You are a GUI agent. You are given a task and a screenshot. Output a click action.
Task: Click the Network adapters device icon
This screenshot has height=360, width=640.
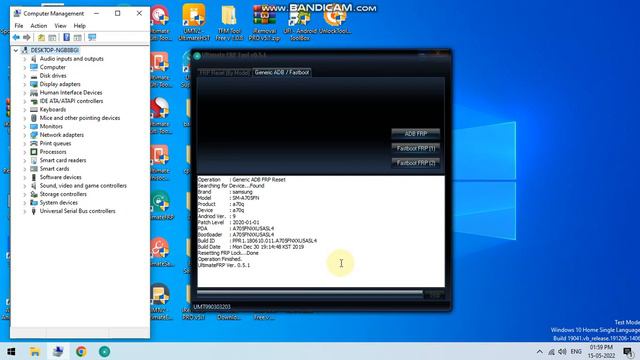[34, 135]
